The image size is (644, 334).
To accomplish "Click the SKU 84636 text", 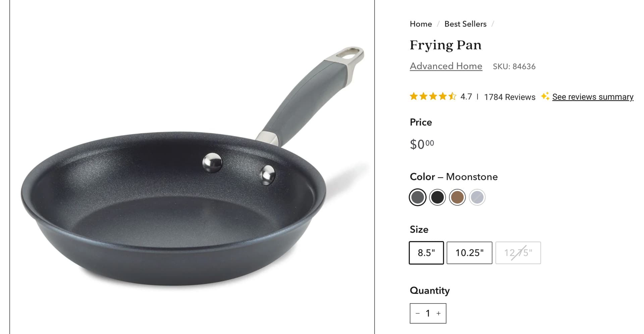I will (514, 66).
